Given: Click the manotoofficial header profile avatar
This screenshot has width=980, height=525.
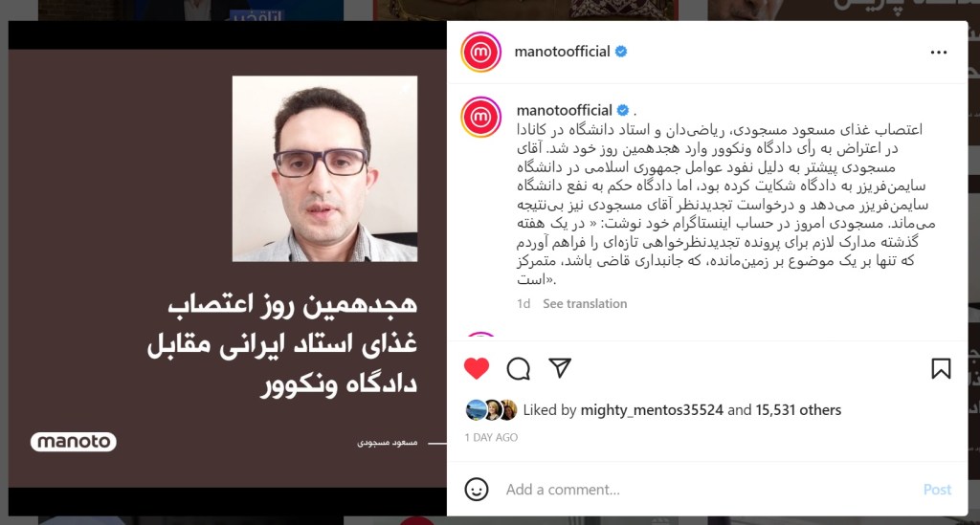Looking at the screenshot, I should [x=480, y=52].
